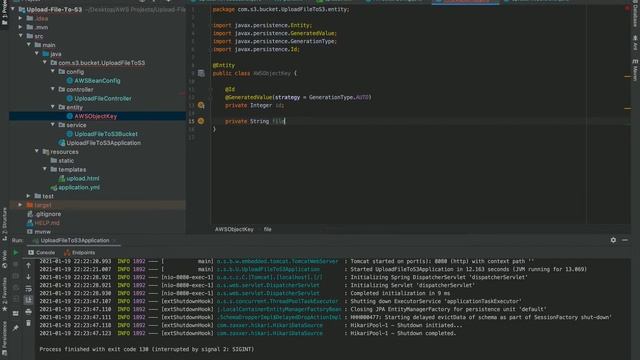Expand the .idea folder

20,18
